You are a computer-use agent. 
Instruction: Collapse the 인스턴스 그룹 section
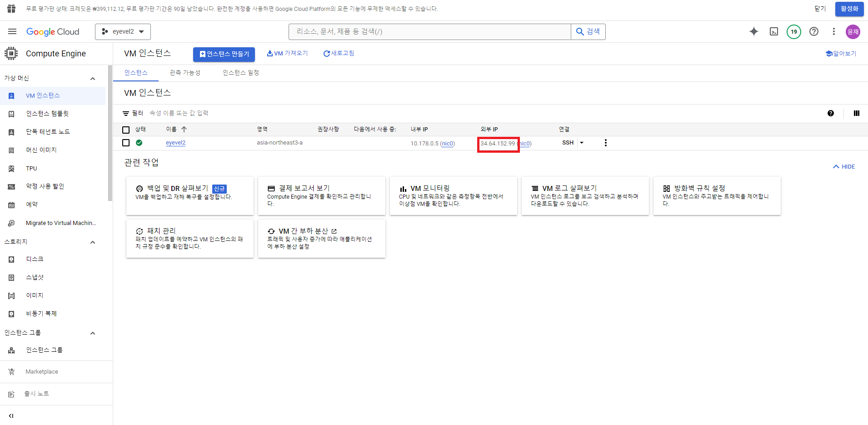pos(93,333)
